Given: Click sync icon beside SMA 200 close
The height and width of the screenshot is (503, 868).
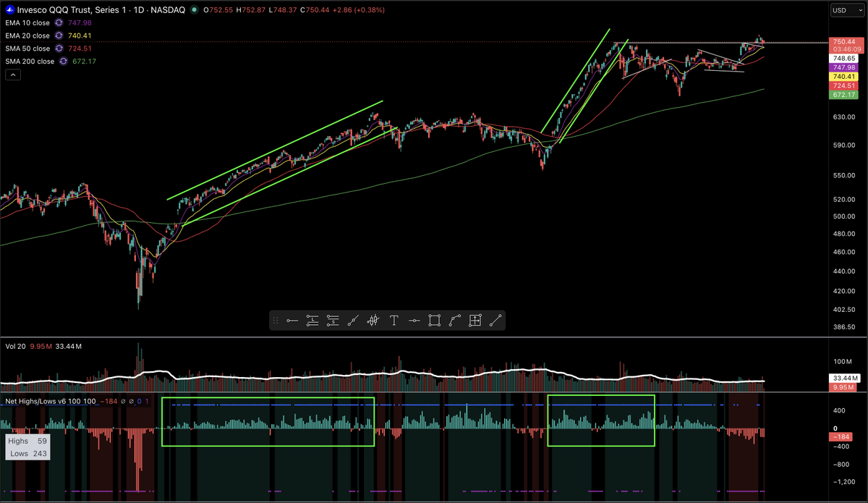Looking at the screenshot, I should pyautogui.click(x=62, y=62).
